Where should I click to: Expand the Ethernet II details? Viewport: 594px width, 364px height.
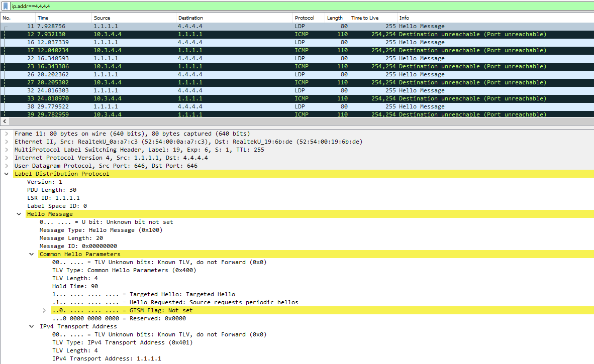pyautogui.click(x=6, y=142)
